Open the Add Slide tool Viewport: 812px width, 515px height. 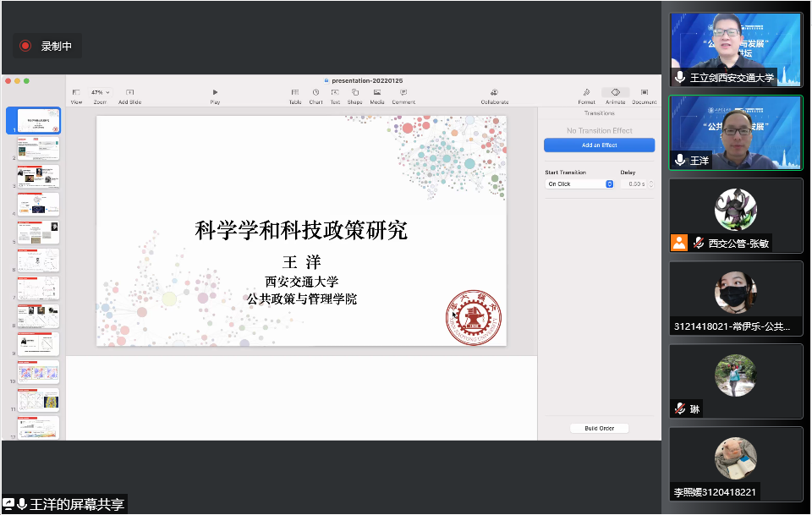click(x=129, y=92)
